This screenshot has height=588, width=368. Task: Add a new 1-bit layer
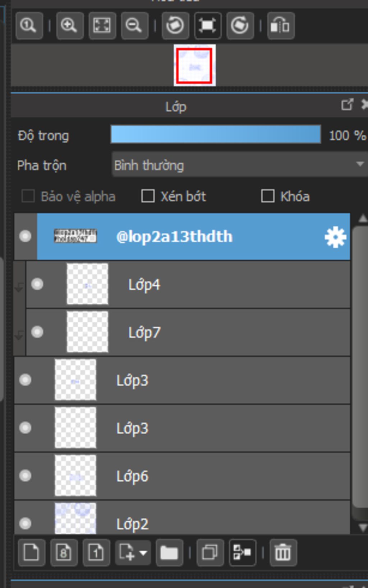point(96,552)
